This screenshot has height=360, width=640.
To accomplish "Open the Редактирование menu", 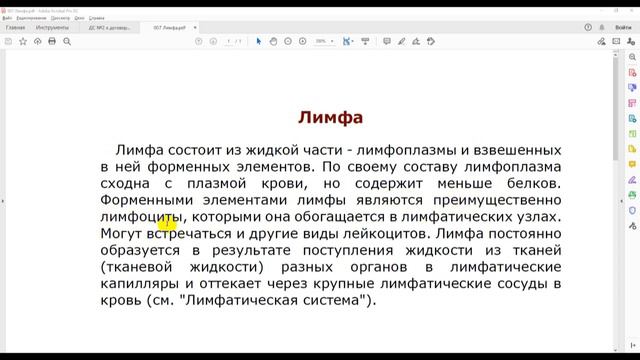I will coord(31,18).
